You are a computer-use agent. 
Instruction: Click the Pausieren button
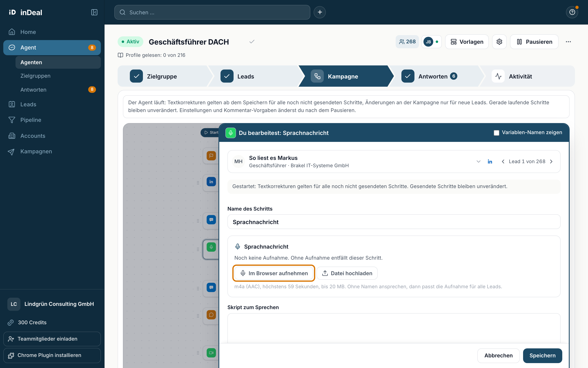534,42
